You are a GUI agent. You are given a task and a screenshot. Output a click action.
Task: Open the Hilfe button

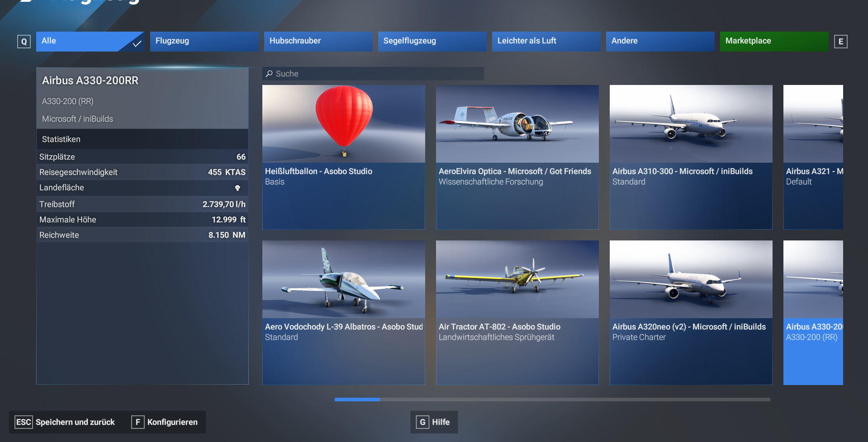(x=434, y=422)
